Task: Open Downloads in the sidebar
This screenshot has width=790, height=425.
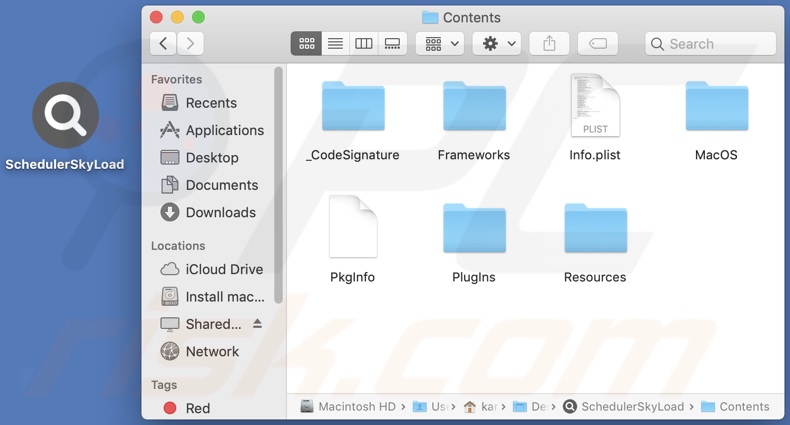Action: (x=208, y=212)
